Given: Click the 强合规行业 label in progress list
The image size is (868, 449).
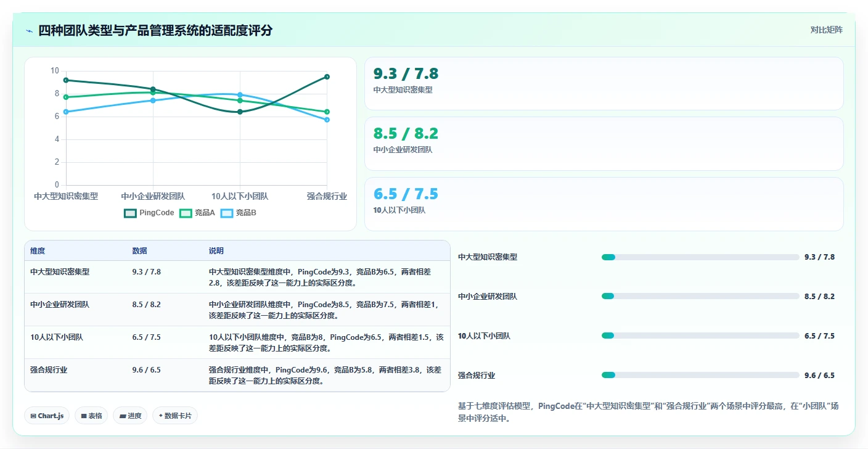Looking at the screenshot, I should (477, 376).
